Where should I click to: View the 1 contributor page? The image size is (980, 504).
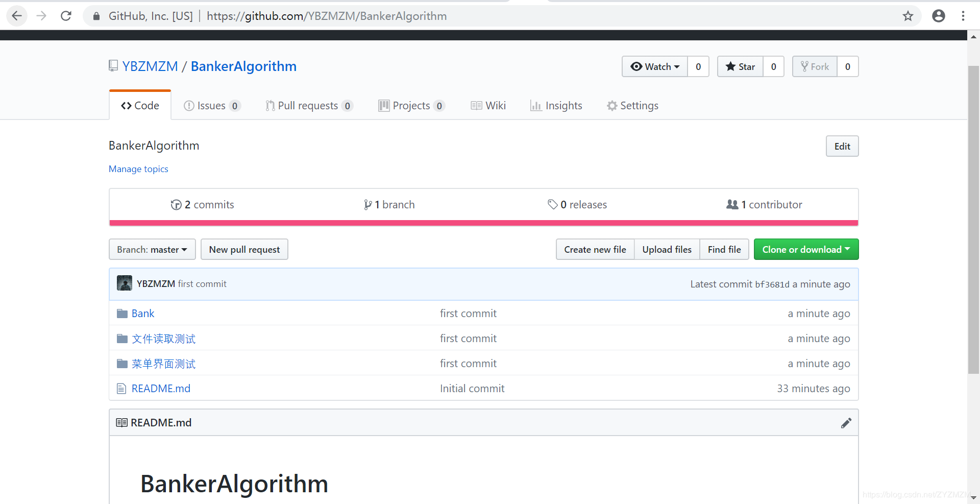[x=764, y=205]
